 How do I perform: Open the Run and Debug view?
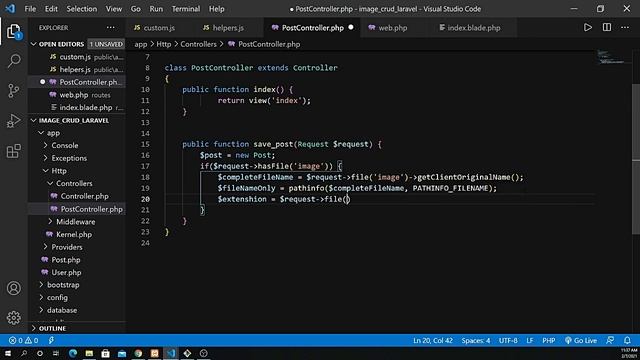[x=13, y=121]
